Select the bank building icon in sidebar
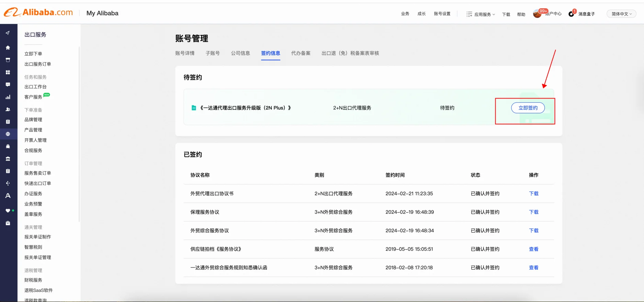Screen dimensions: 644x302 (8, 159)
